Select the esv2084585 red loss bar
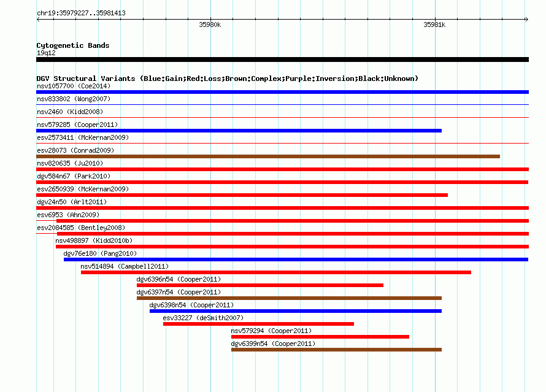The height and width of the screenshot is (392, 546). click(293, 234)
